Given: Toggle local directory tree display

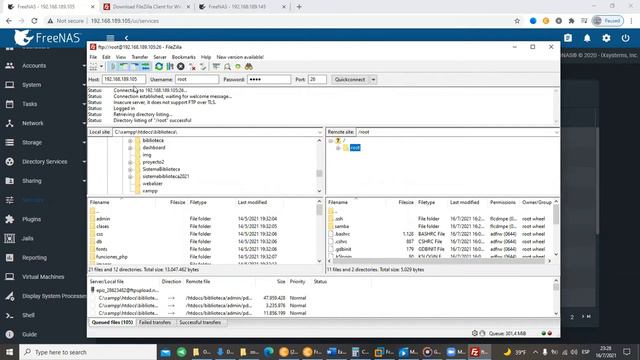Looking at the screenshot, I should [x=124, y=67].
